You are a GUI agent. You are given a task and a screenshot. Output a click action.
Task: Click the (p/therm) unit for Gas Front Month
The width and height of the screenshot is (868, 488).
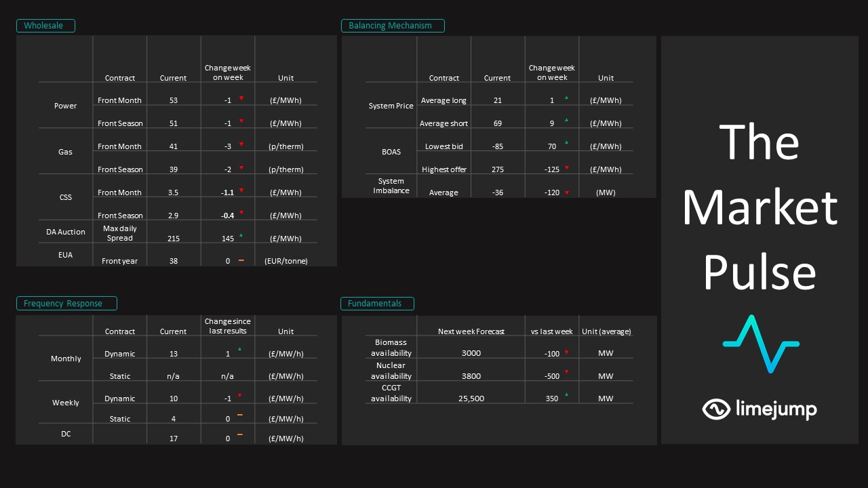(286, 146)
